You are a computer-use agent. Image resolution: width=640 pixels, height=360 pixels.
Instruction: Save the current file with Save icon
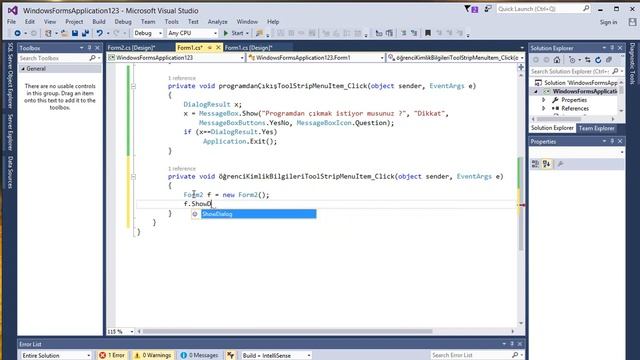pos(75,33)
